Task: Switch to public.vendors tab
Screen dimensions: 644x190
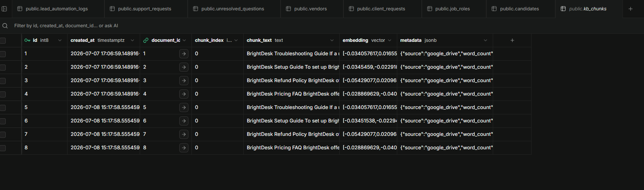Action: coord(312,8)
